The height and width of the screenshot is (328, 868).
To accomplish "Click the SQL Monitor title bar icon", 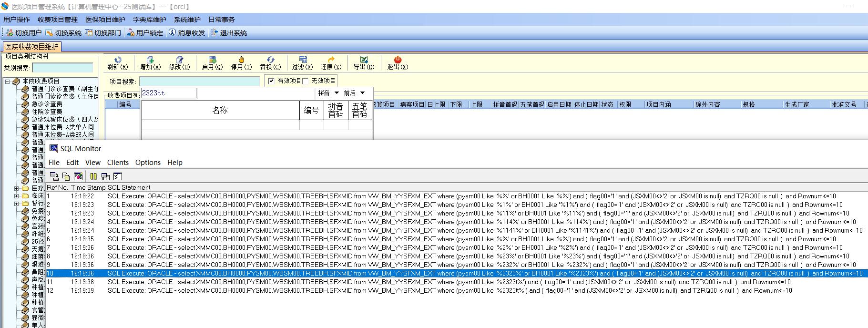I will pyautogui.click(x=54, y=148).
